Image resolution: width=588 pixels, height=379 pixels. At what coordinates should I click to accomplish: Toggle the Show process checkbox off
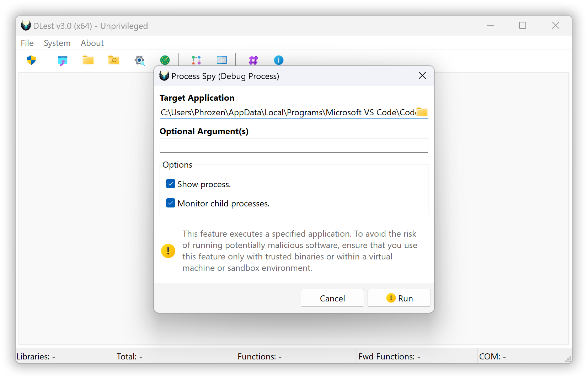171,184
